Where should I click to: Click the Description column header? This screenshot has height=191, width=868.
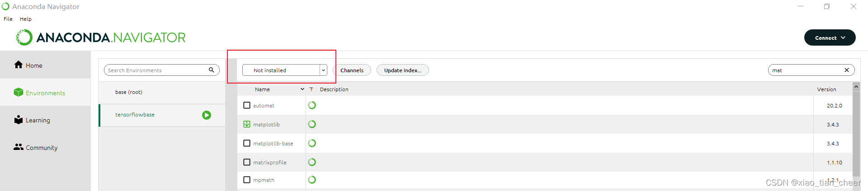334,89
